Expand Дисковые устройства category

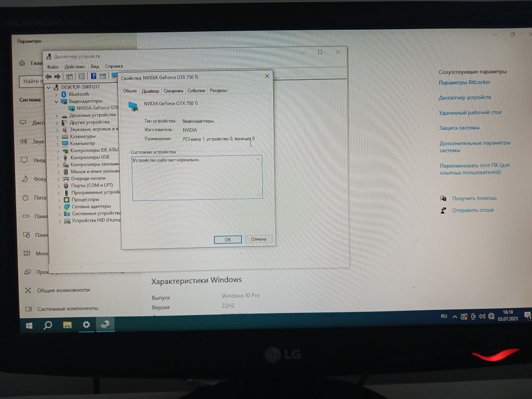click(57, 115)
